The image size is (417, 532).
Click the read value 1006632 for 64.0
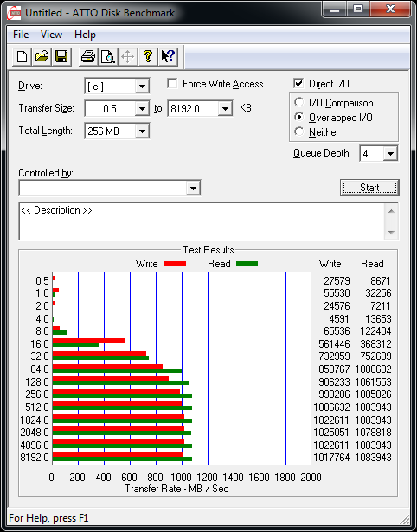point(373,369)
